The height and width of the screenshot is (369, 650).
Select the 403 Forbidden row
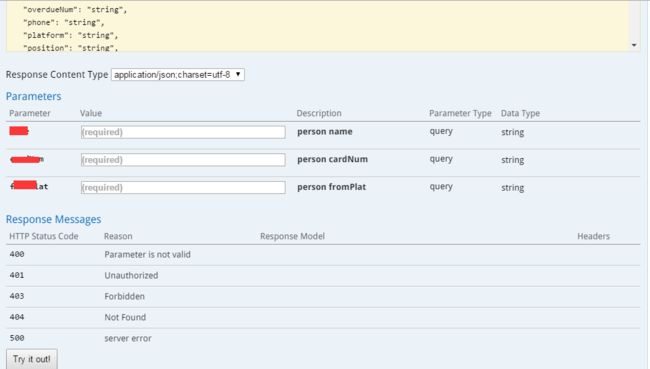tap(323, 296)
